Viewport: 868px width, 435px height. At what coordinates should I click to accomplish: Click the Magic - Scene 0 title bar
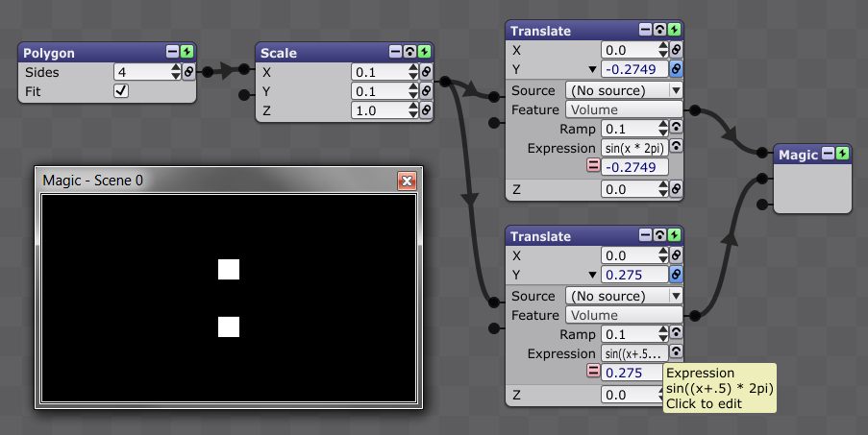(229, 181)
